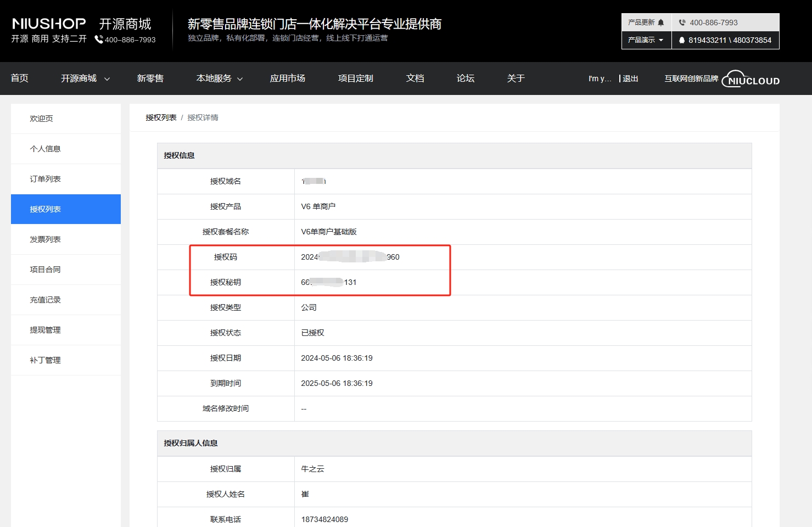This screenshot has width=812, height=527.
Task: Click the phone icon beside 400-886-7993 top right
Action: click(682, 23)
